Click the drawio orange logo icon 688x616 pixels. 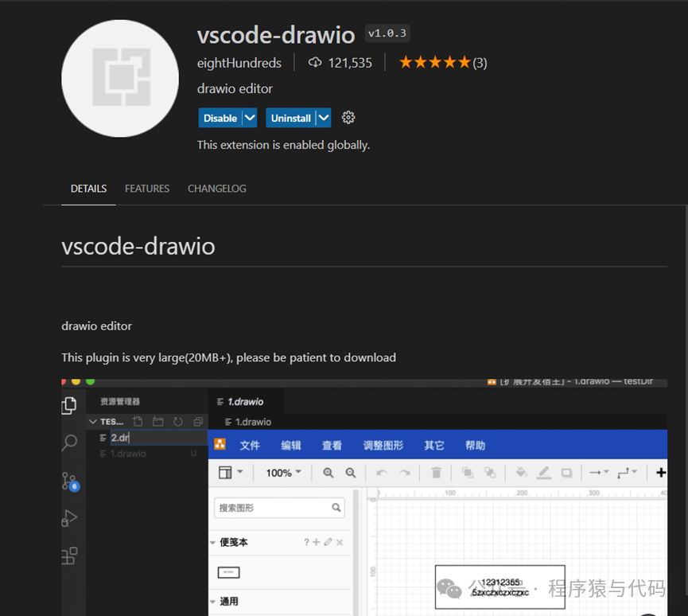220,444
